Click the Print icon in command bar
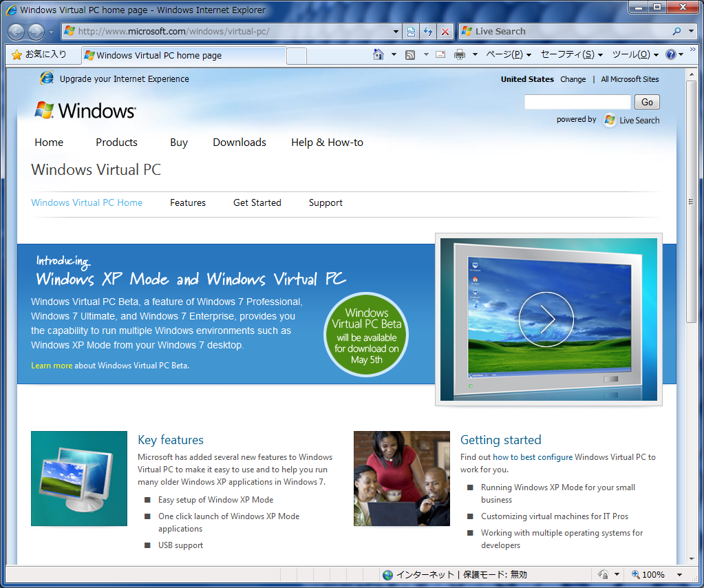 460,55
